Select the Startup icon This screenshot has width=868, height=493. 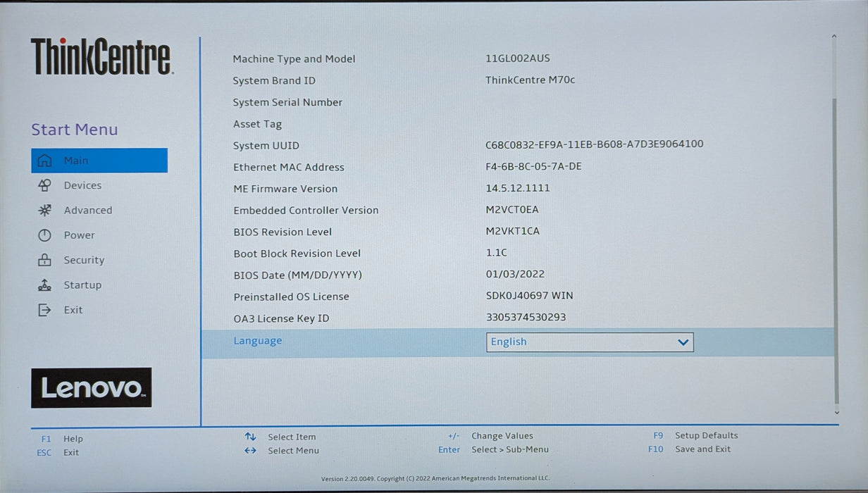pyautogui.click(x=44, y=285)
